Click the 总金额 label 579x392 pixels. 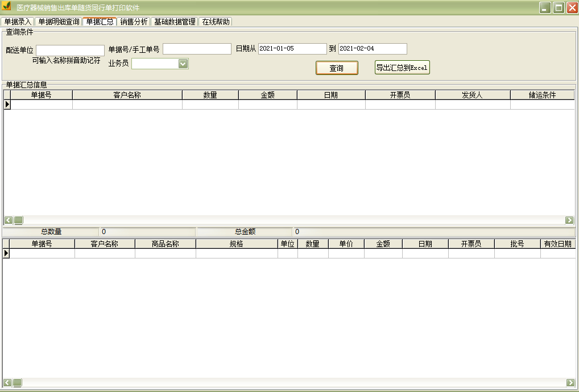click(245, 232)
